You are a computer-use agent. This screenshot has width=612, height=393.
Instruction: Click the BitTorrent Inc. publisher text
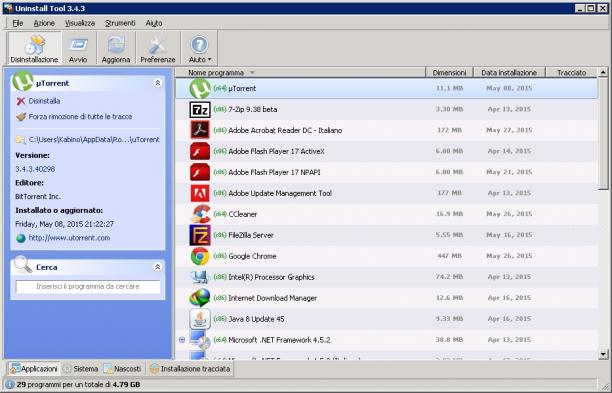coord(38,196)
